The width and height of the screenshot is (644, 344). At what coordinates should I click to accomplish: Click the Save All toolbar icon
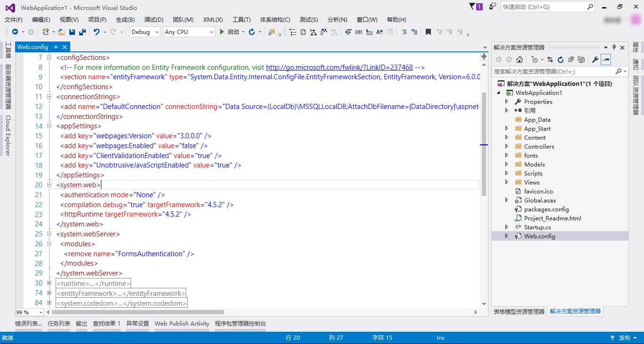[82, 32]
